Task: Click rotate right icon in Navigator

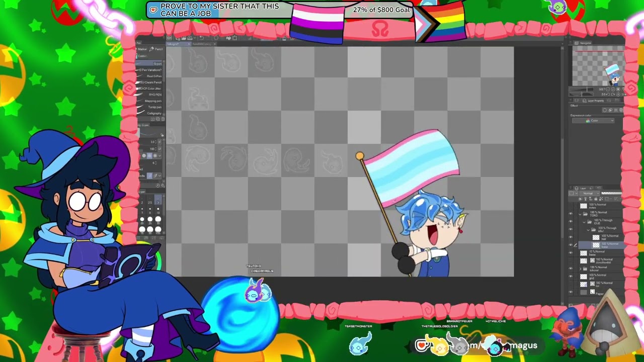Action: (613, 95)
